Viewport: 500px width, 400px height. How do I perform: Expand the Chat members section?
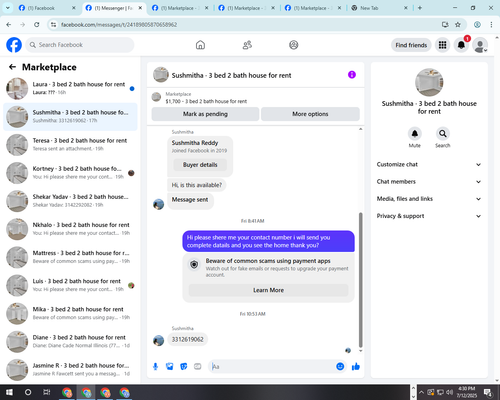pyautogui.click(x=429, y=182)
